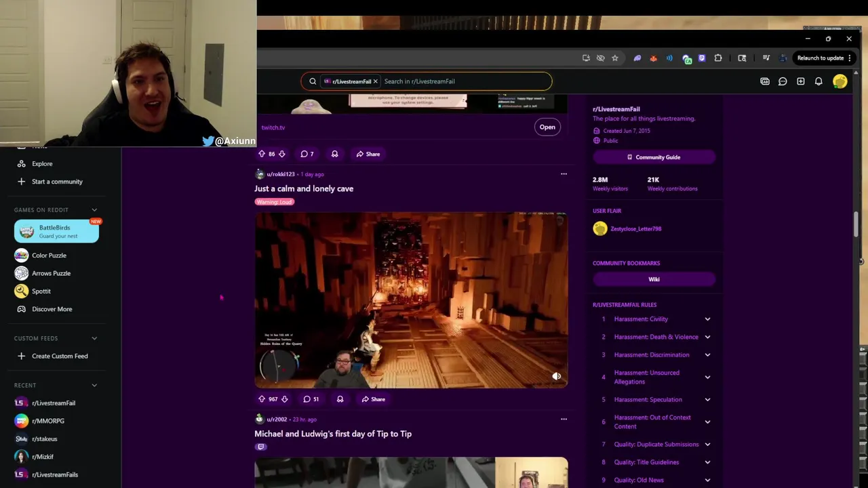Click the install app icon in address bar
This screenshot has height=488, width=868.
tap(586, 58)
